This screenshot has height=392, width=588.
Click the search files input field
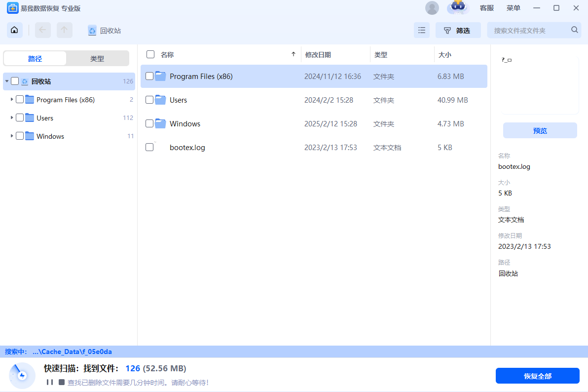[x=530, y=30]
